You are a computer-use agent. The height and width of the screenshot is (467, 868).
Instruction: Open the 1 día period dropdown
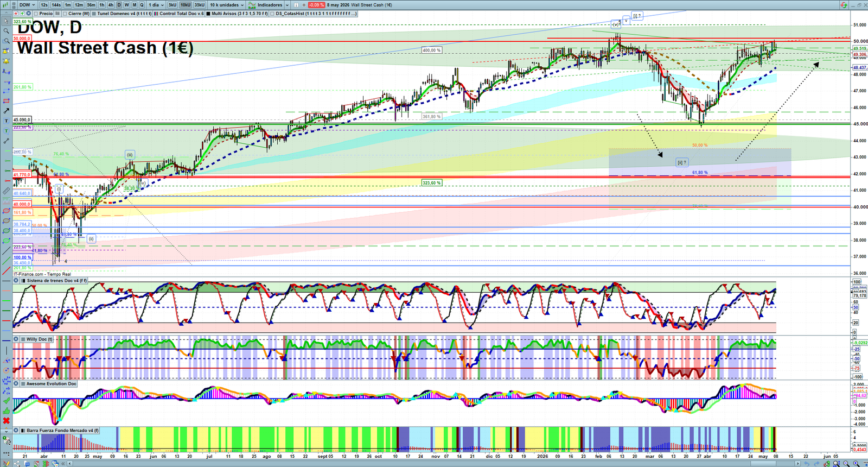(x=156, y=5)
